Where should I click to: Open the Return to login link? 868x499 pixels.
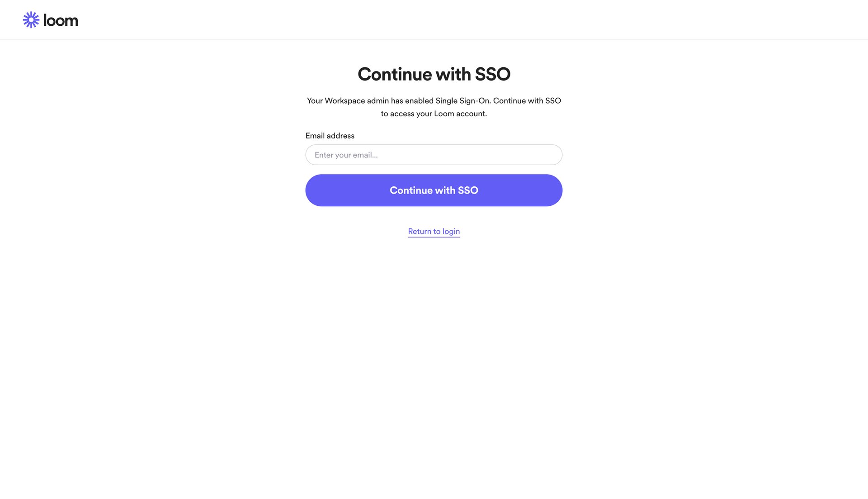[434, 231]
